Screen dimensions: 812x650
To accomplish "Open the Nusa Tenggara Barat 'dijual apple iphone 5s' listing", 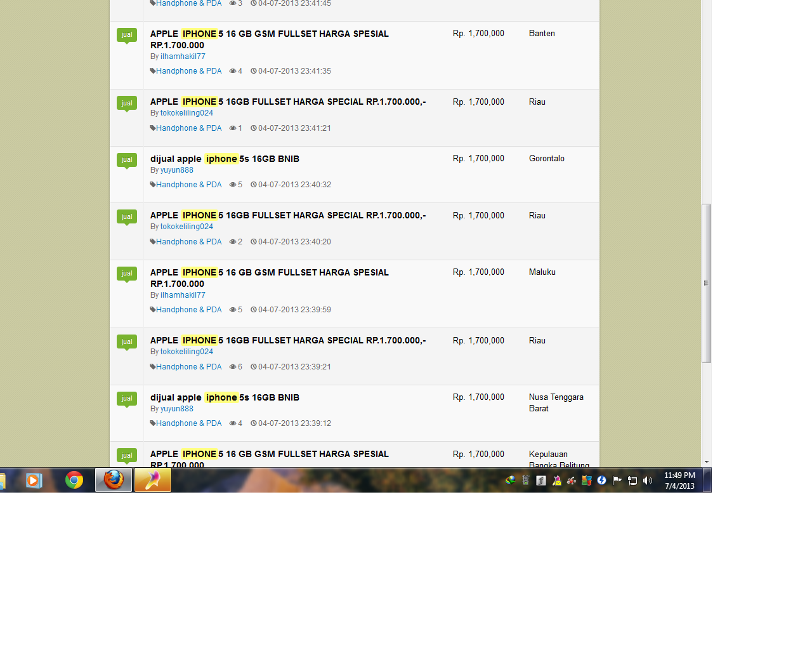I will click(x=225, y=397).
